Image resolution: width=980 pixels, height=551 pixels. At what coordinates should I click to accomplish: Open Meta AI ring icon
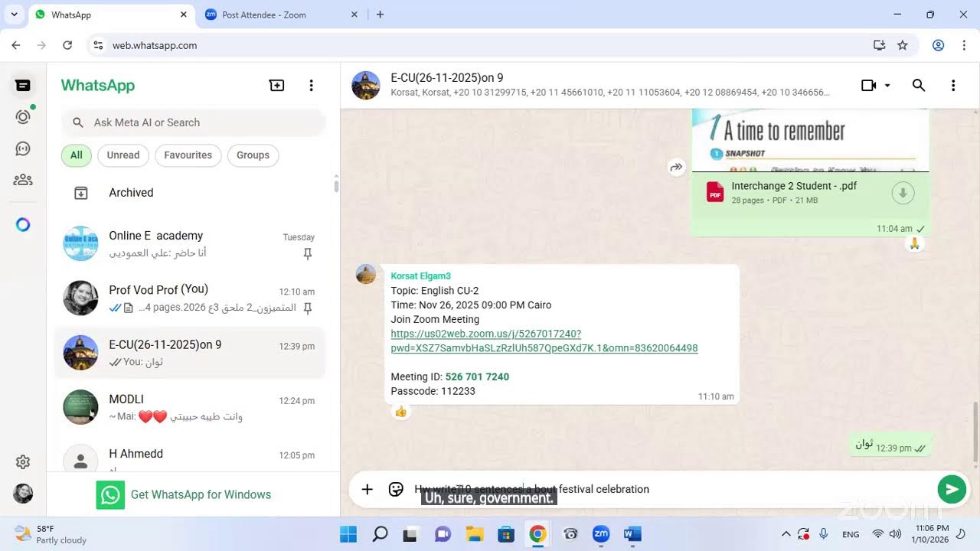23,224
